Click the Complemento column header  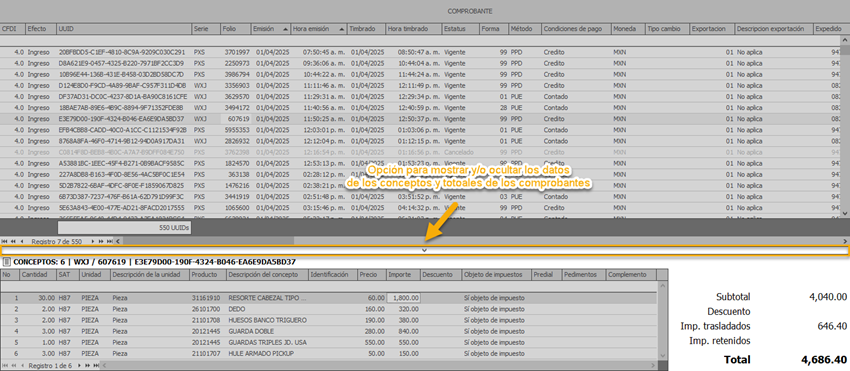point(631,275)
